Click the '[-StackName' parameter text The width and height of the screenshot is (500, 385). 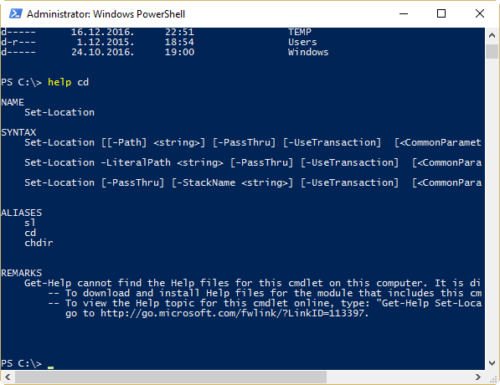click(203, 183)
